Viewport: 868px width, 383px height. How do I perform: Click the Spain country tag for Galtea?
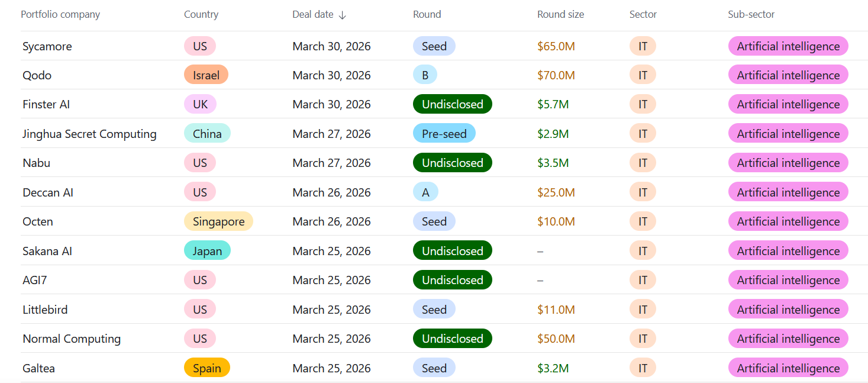(206, 368)
